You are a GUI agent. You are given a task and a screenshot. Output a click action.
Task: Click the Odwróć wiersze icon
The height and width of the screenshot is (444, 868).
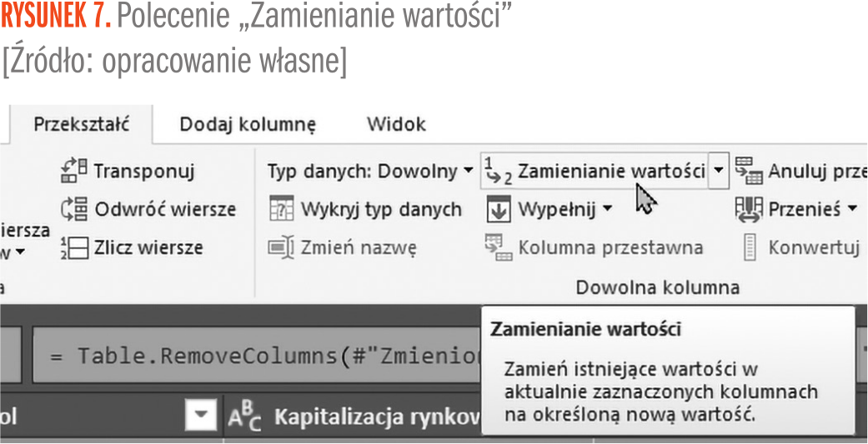point(75,209)
